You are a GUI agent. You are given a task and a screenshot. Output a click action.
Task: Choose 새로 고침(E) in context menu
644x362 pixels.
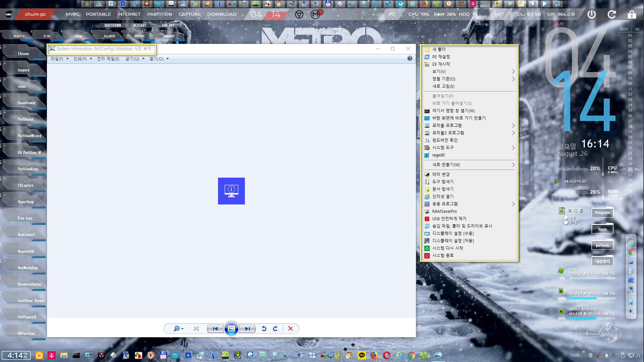click(x=469, y=86)
